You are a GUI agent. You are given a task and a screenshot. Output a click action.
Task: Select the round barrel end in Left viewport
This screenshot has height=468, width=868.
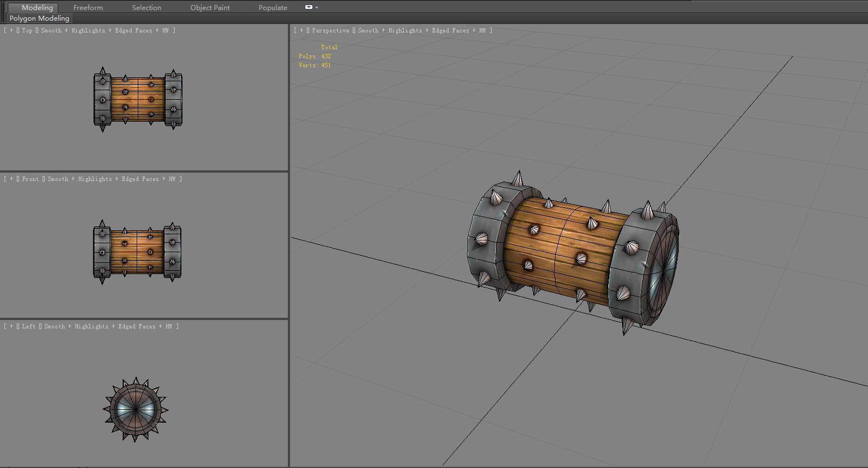tap(136, 409)
